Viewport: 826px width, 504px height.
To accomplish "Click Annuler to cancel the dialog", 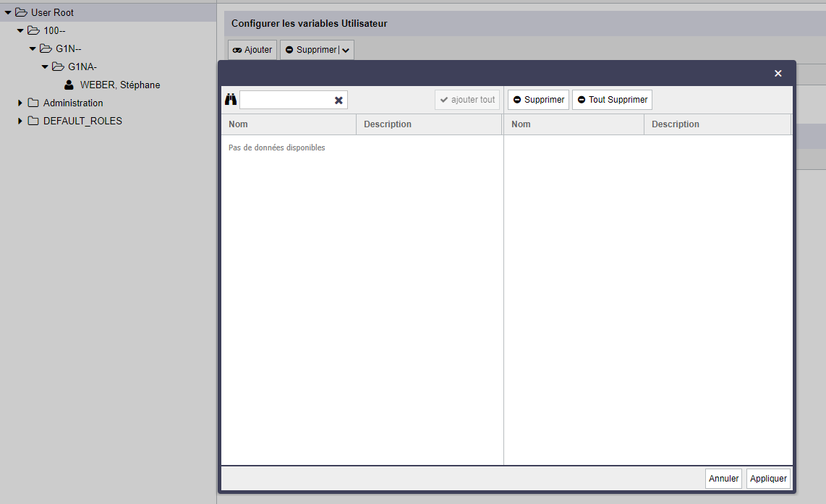I will [723, 478].
